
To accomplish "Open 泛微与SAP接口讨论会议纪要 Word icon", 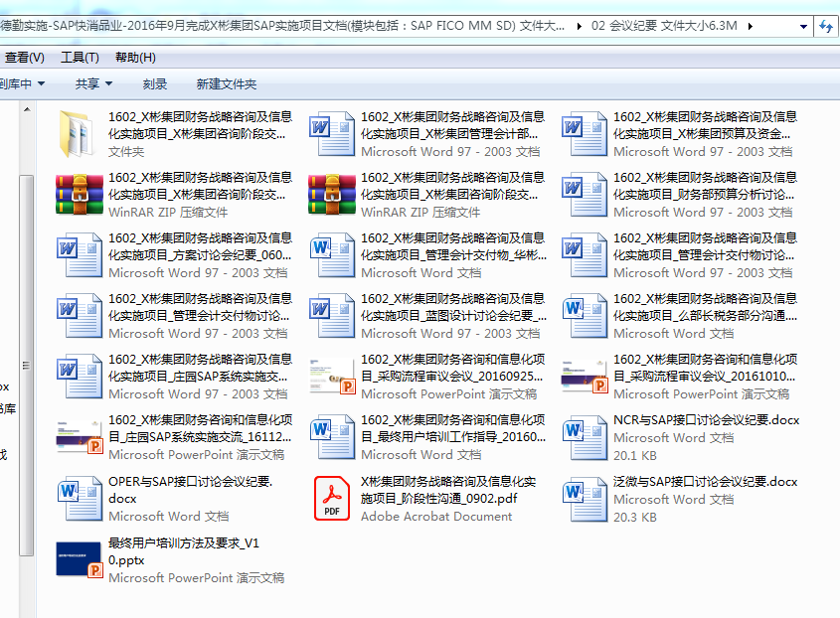I will 585,498.
